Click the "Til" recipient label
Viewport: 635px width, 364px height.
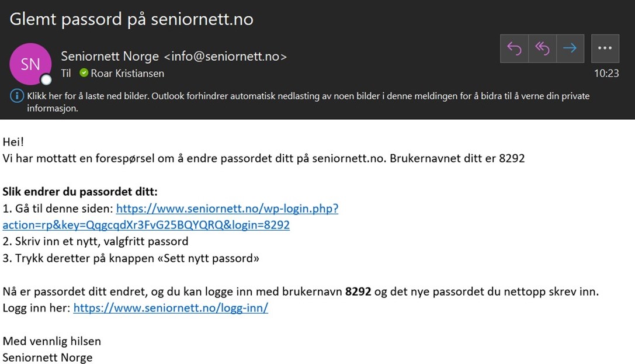66,73
